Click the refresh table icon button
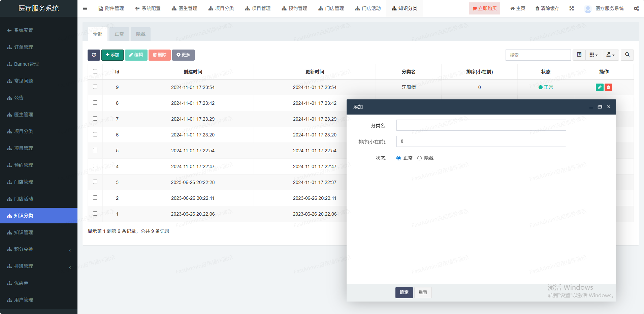The height and width of the screenshot is (314, 644). click(94, 55)
